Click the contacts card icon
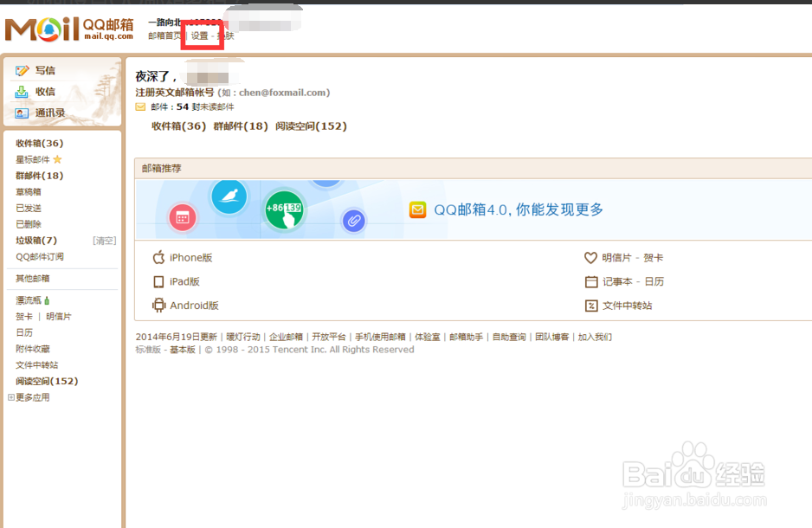 pyautogui.click(x=22, y=113)
